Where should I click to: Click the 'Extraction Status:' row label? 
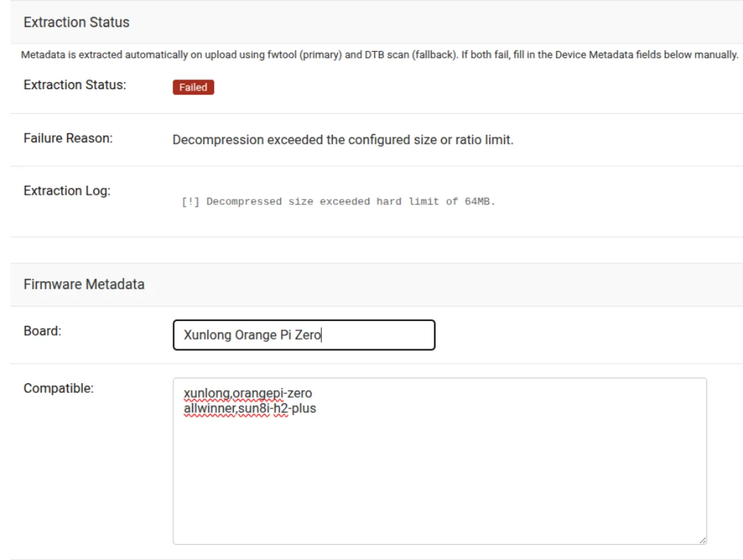(x=75, y=85)
